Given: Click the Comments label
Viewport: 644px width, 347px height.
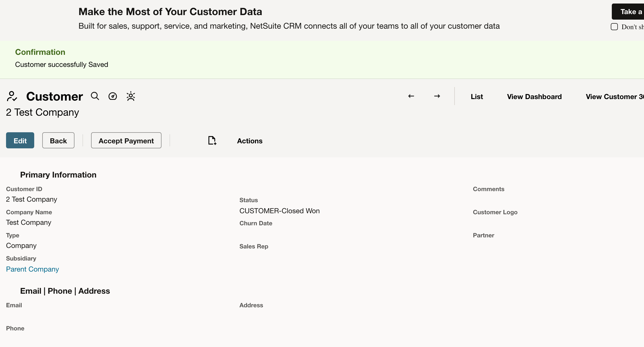Looking at the screenshot, I should 489,189.
